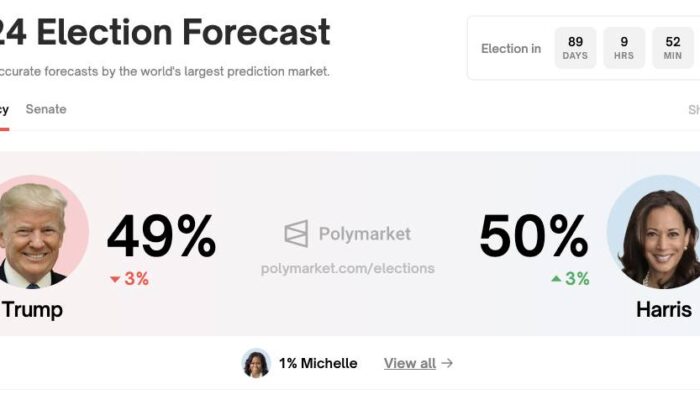Click the green up triangle under 50%

(556, 279)
